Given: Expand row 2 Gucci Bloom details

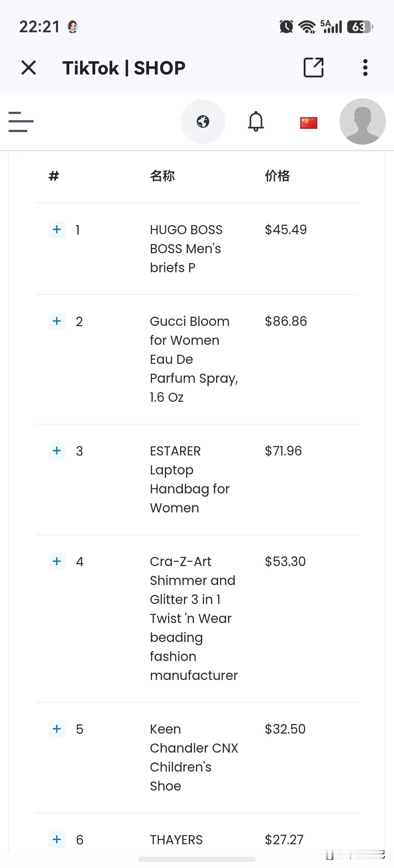Looking at the screenshot, I should [57, 321].
